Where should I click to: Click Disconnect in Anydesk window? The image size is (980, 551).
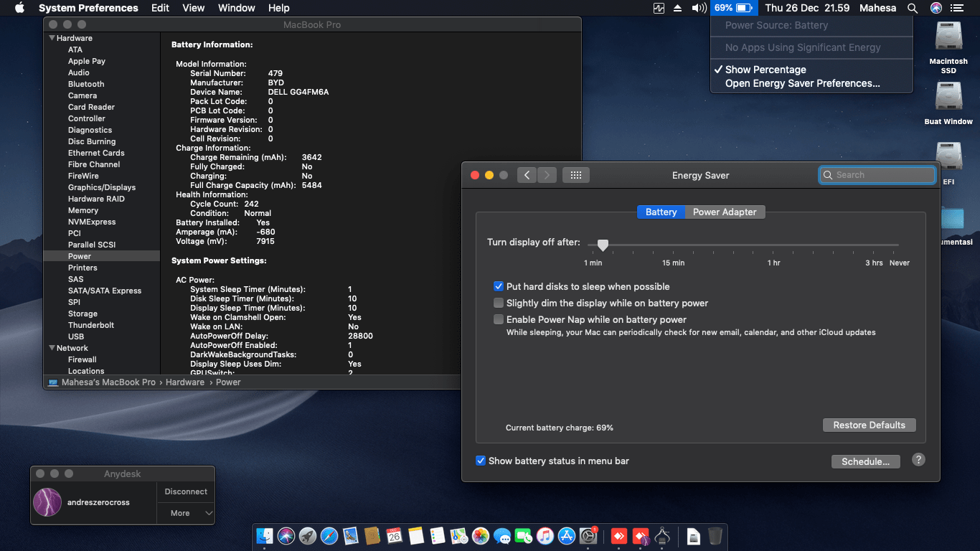pyautogui.click(x=186, y=491)
